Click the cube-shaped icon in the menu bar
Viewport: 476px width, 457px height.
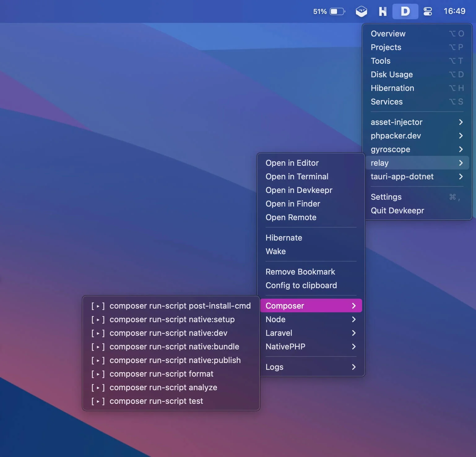tap(361, 11)
